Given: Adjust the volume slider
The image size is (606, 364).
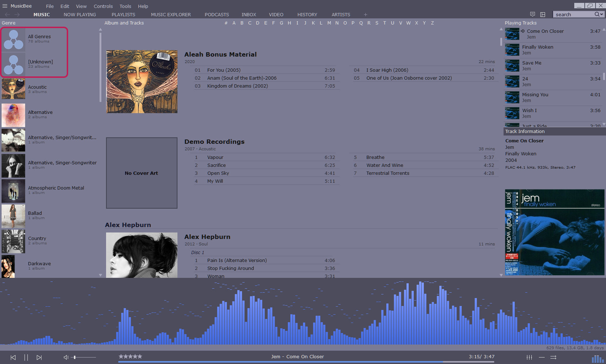Looking at the screenshot, I should (84, 357).
